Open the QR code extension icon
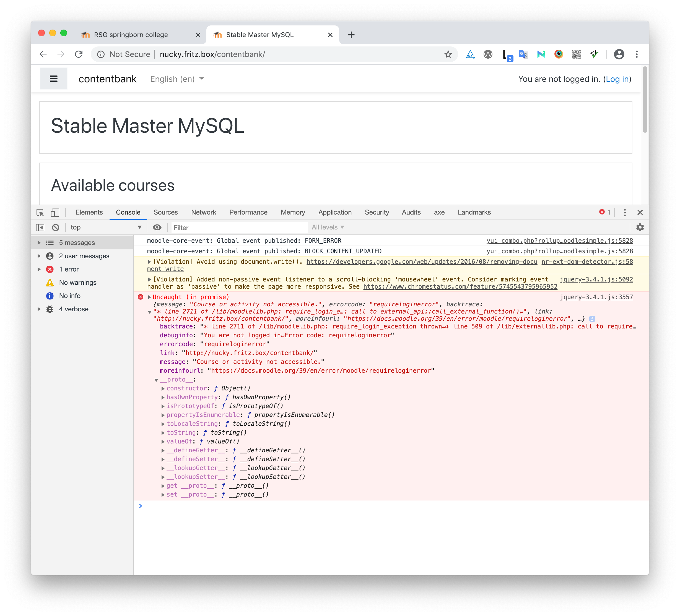 (577, 54)
